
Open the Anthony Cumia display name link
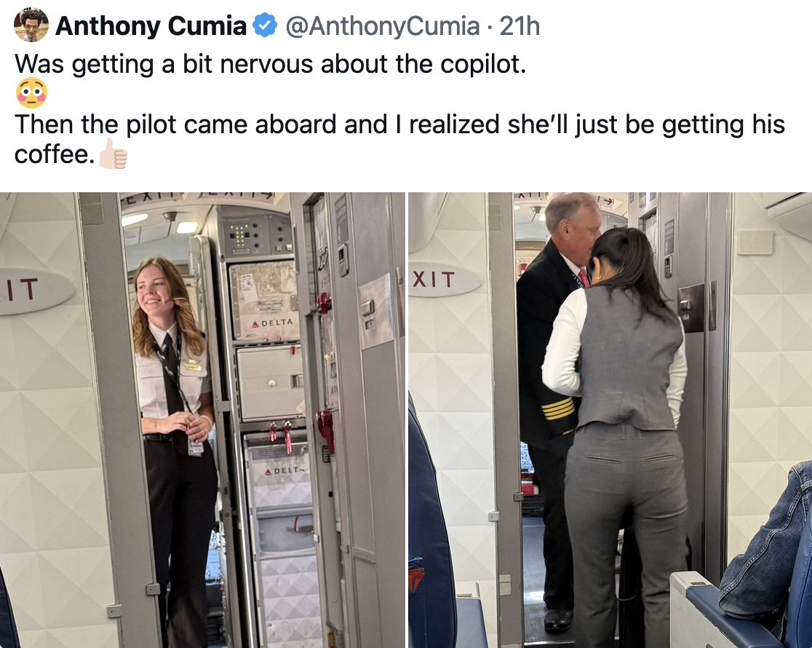[151, 26]
